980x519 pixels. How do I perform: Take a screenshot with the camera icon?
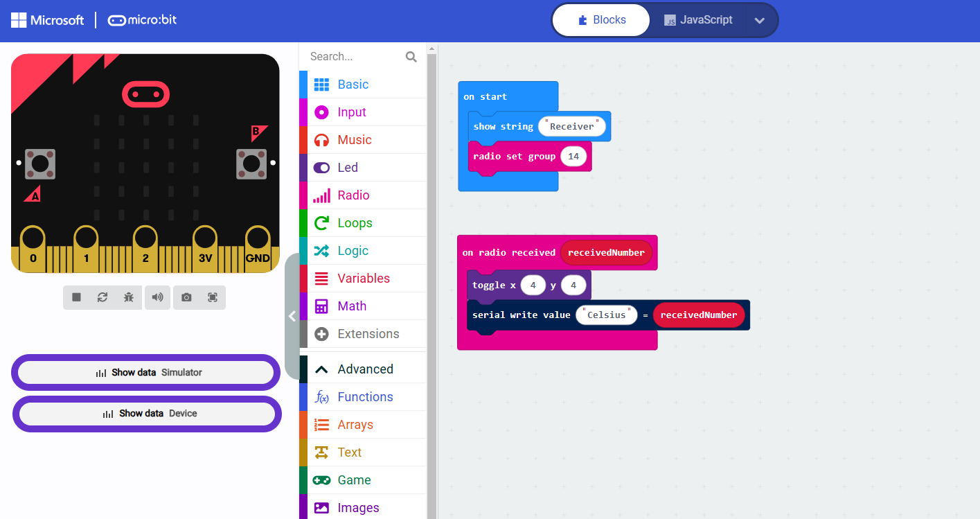coord(186,297)
